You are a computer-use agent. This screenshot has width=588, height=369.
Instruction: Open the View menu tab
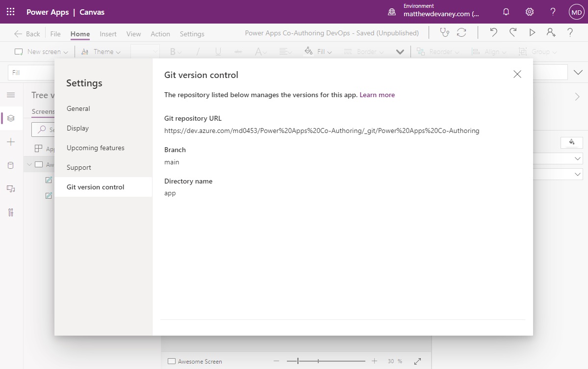(x=133, y=34)
